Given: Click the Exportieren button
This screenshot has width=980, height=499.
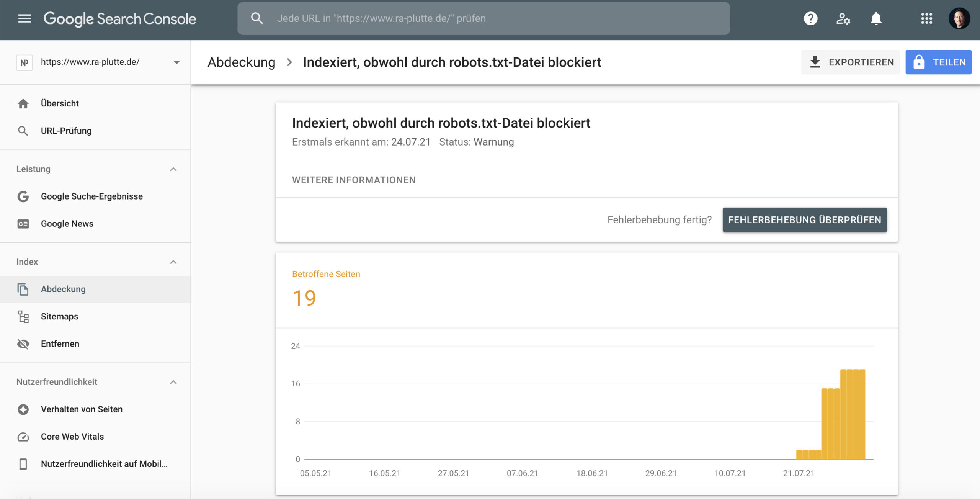Looking at the screenshot, I should tap(851, 62).
